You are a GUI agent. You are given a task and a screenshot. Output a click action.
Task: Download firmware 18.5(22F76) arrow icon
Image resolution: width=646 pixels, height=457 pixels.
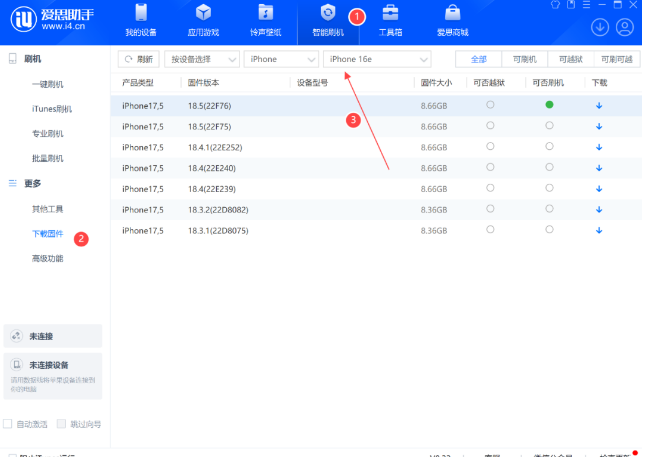(x=599, y=106)
